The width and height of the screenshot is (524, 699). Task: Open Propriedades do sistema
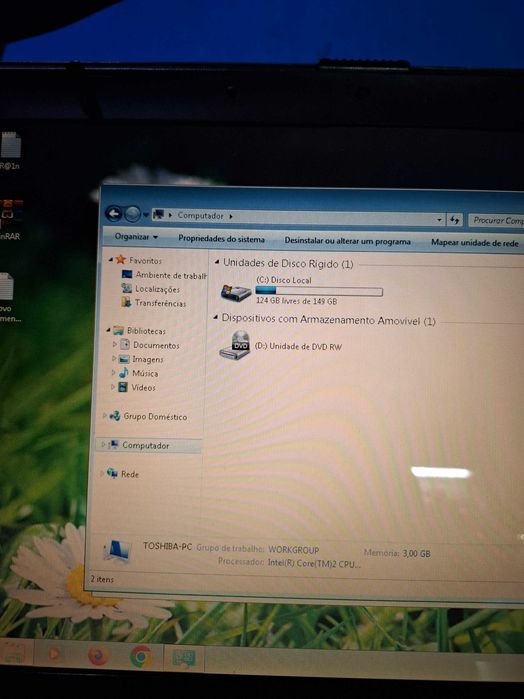coord(221,239)
